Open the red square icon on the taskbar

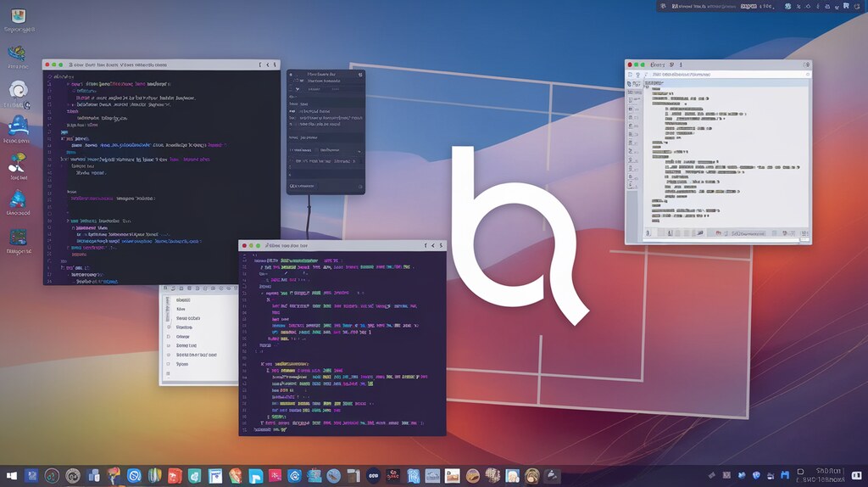[x=175, y=475]
